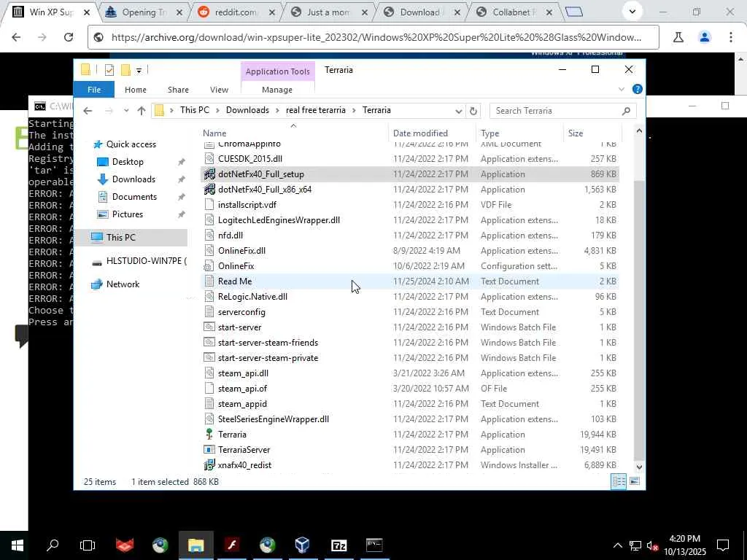Viewport: 747px width, 560px height.
Task: Open Network in navigation pane
Action: pyautogui.click(x=123, y=284)
